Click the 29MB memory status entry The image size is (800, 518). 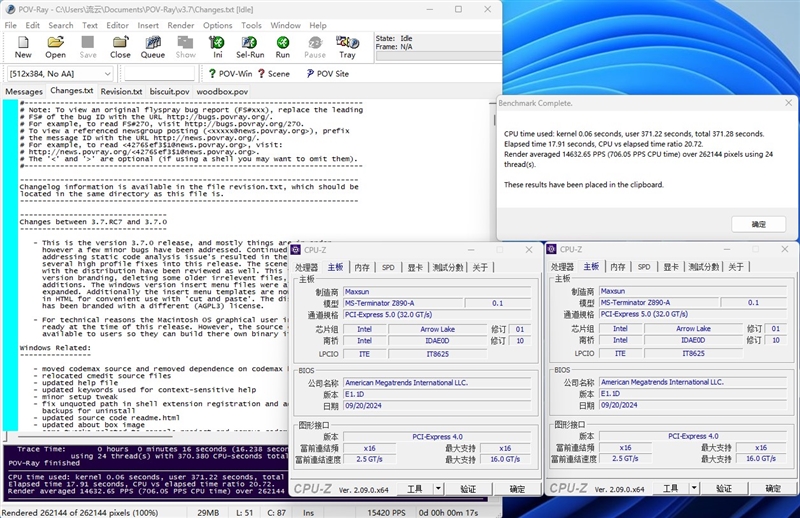[x=208, y=512]
